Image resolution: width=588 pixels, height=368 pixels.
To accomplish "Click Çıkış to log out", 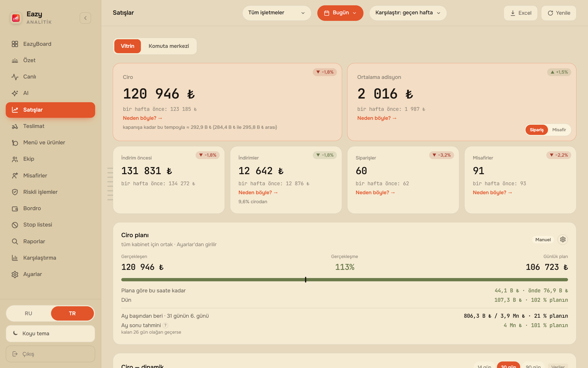I will (x=50, y=354).
